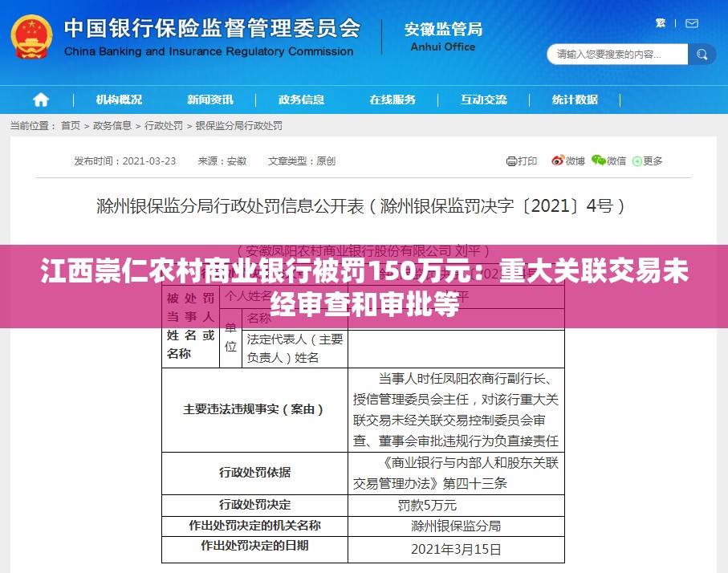Click the 行政处罚依据 row label
The image size is (728, 573).
pyautogui.click(x=254, y=473)
